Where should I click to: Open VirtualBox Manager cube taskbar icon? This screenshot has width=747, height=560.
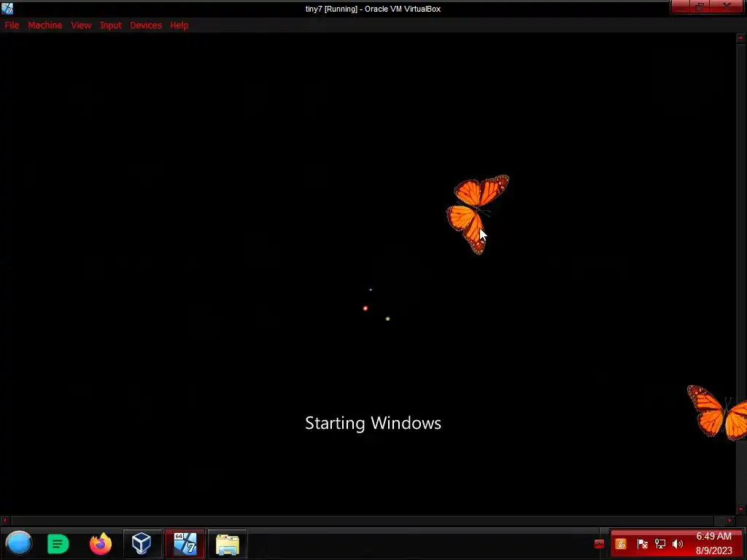point(142,543)
